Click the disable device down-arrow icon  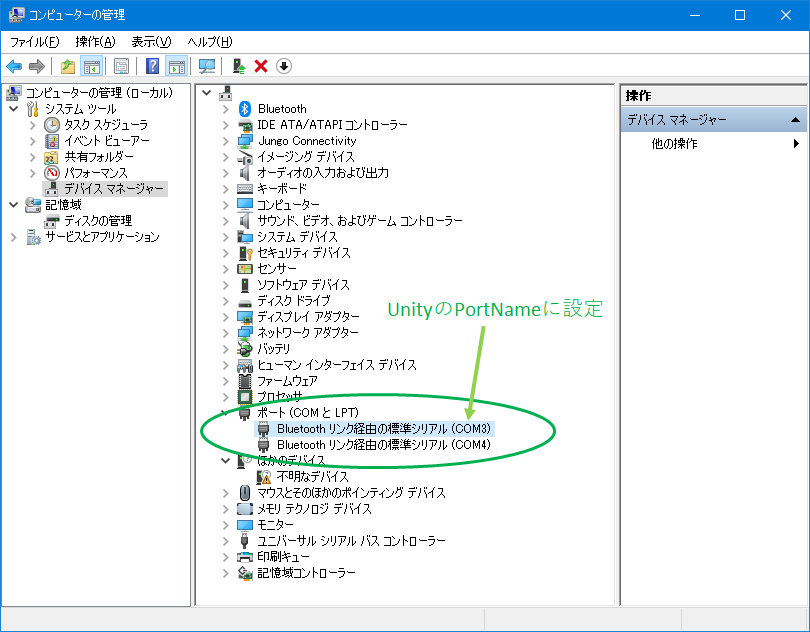[284, 66]
